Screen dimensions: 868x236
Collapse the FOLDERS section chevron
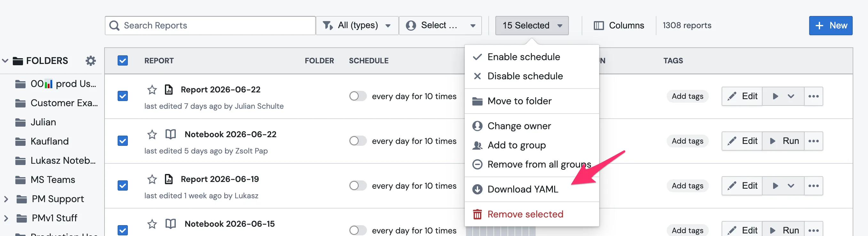coord(5,61)
